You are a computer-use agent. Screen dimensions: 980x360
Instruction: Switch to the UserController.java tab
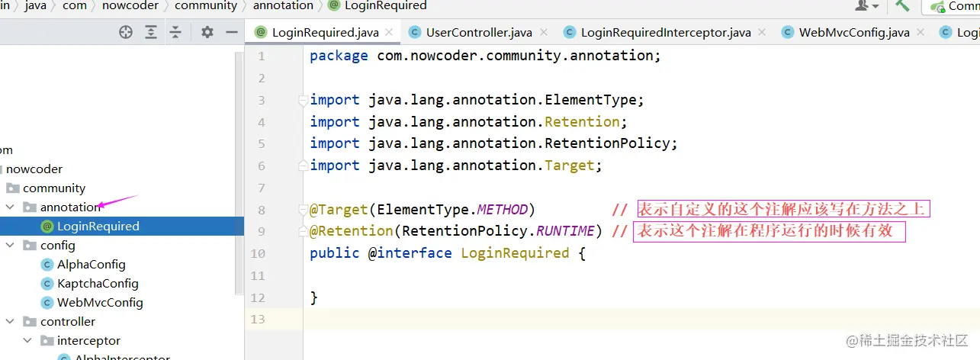pos(479,32)
